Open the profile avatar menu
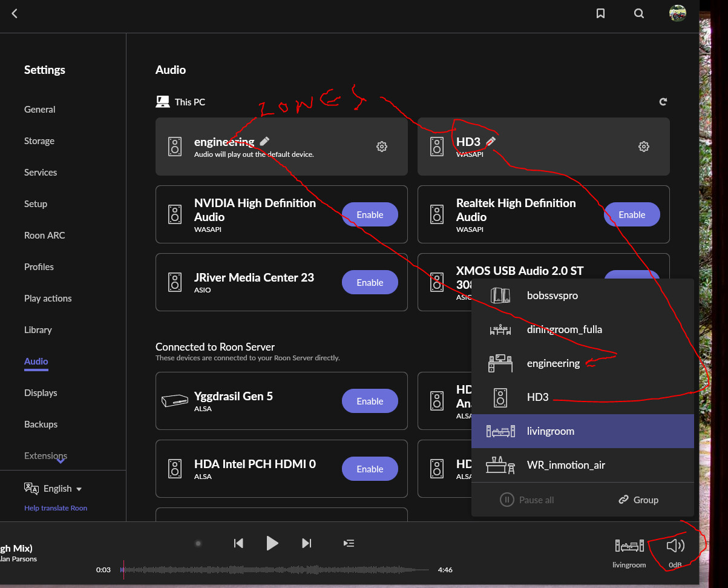This screenshot has height=588, width=728. pos(677,13)
